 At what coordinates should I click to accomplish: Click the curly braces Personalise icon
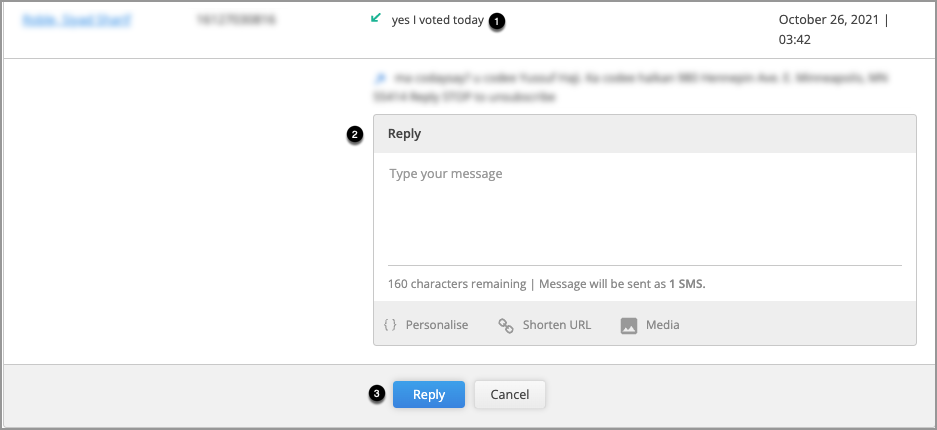tap(390, 325)
